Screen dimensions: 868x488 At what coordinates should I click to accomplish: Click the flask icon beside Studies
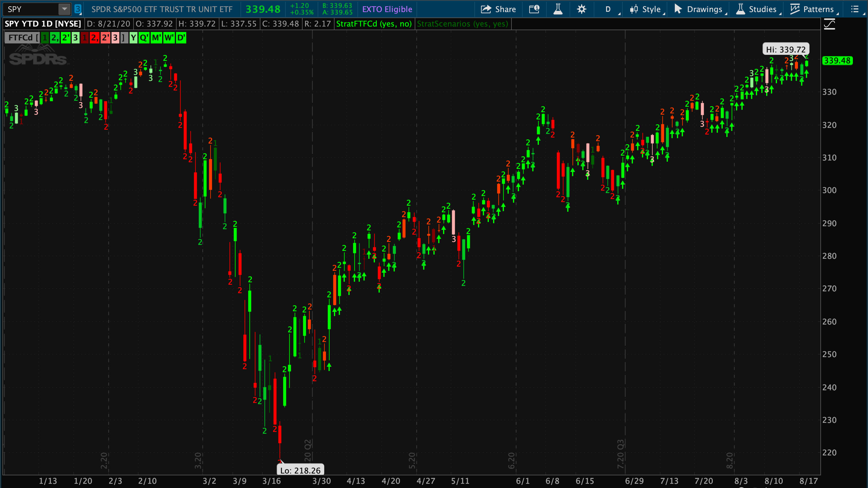point(740,9)
